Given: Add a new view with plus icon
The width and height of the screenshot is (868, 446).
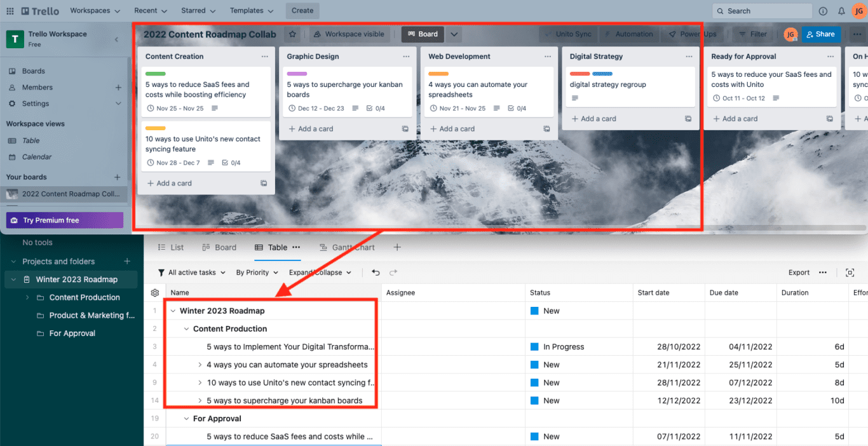Looking at the screenshot, I should 397,248.
